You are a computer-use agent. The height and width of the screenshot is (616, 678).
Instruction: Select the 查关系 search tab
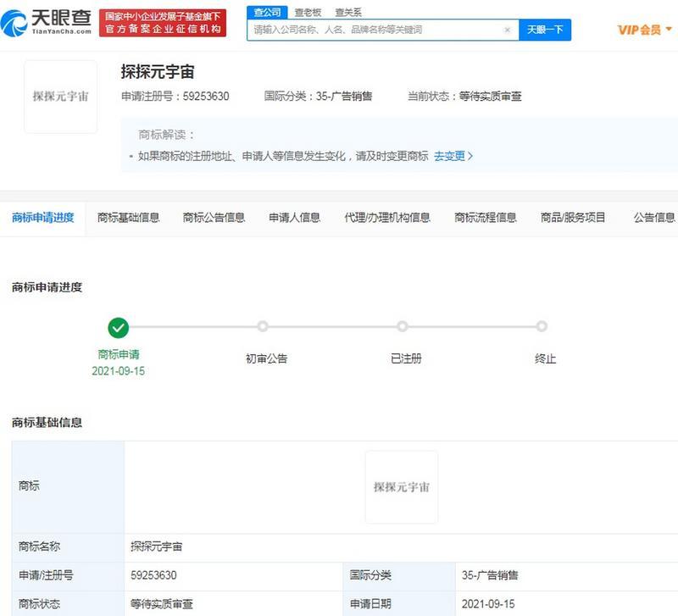point(348,13)
